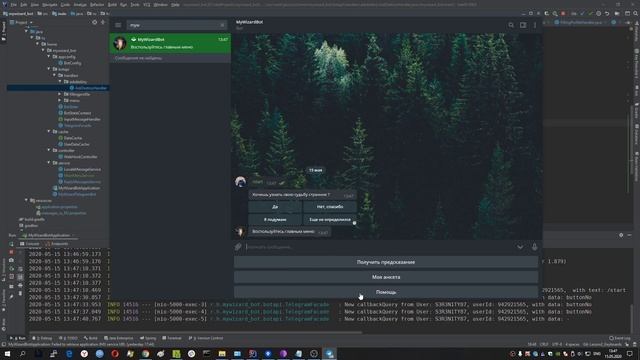Screen dimensions: 640x360
Task: Click the Еще не определился button
Action: [x=330, y=220]
